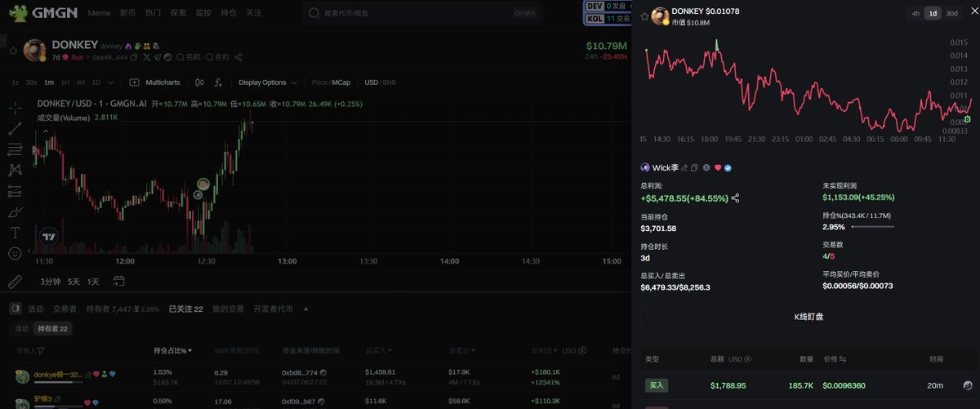Switch to the 开发者代币 tab
Screen dimensions: 980x409
coord(273,309)
